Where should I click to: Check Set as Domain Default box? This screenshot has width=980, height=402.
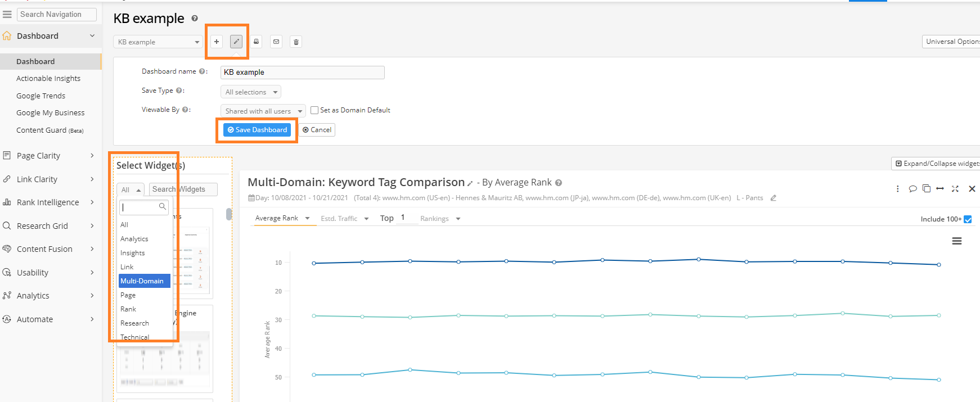(314, 110)
